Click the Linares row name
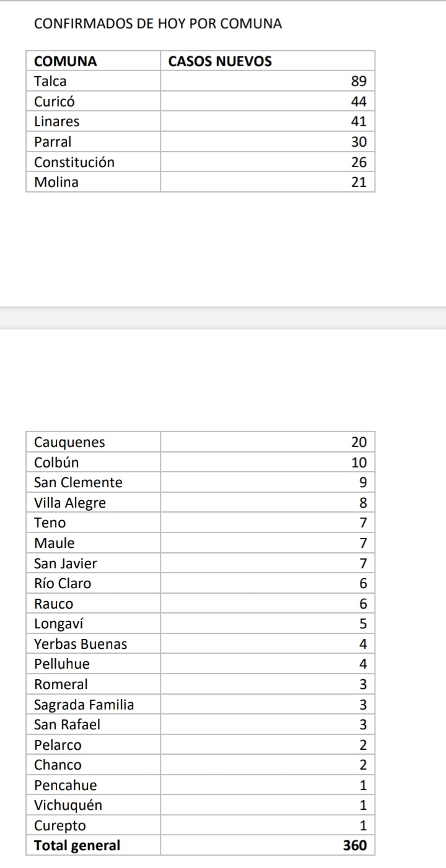This screenshot has height=868, width=446. [x=57, y=121]
